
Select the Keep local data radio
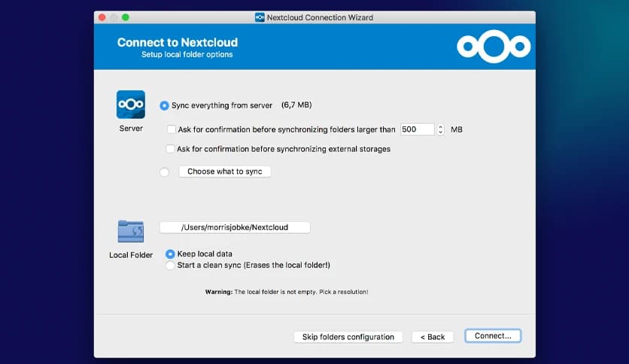point(170,254)
